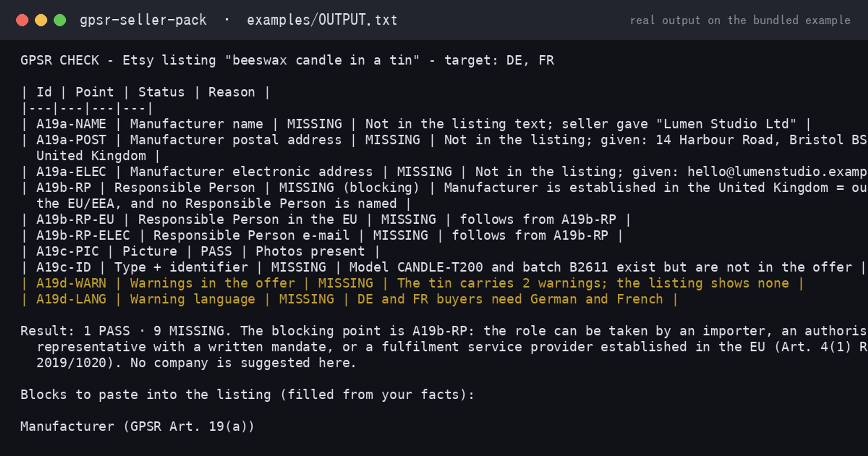
Task: Click the highlighted A19d-LANG row identifier
Action: (x=71, y=299)
